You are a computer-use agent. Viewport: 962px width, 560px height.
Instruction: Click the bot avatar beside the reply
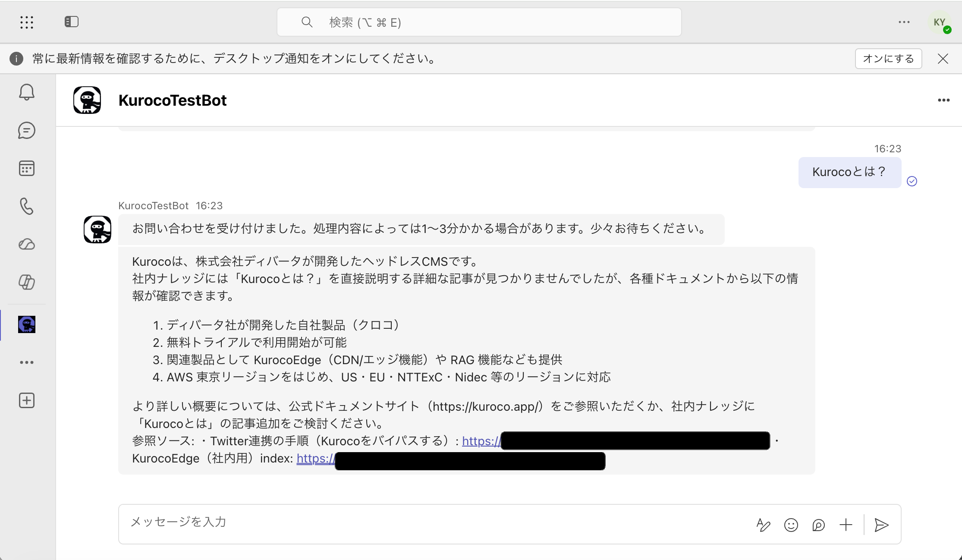coord(97,230)
